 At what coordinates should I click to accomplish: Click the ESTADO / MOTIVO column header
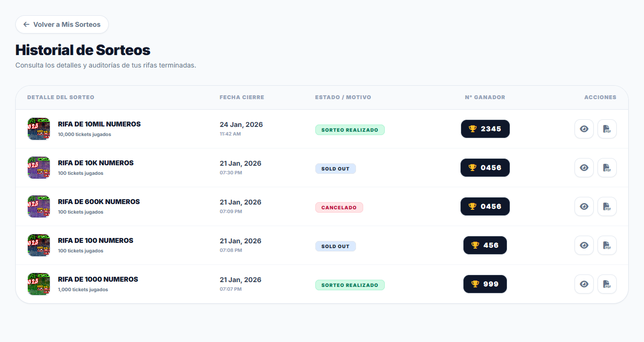tap(343, 97)
